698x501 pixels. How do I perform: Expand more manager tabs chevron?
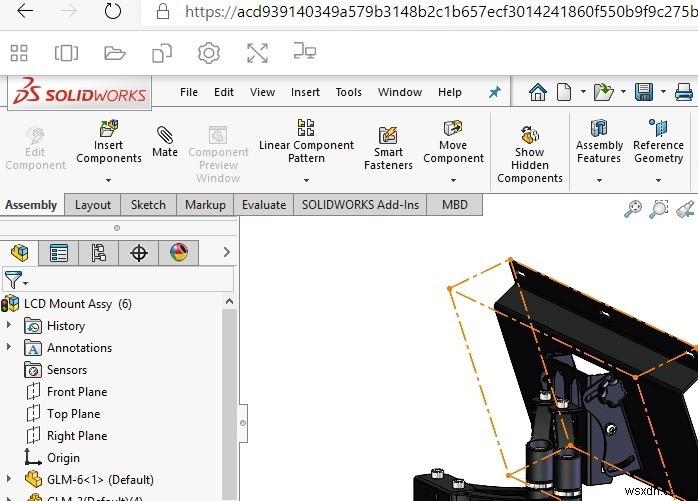[x=227, y=253]
